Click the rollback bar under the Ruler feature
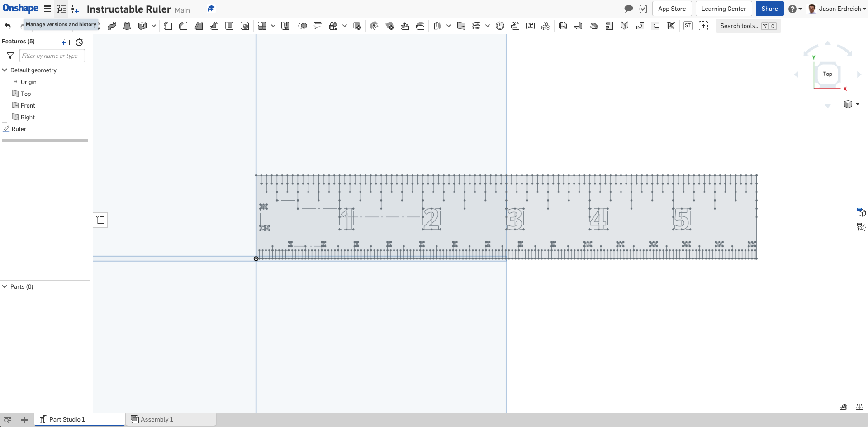Screen dimensions: 868x427 point(45,140)
